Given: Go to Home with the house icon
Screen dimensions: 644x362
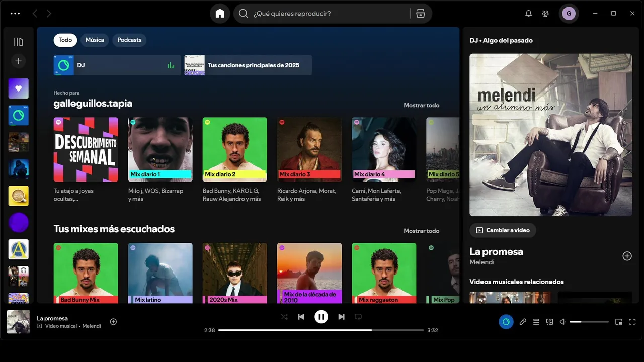Looking at the screenshot, I should click(220, 14).
